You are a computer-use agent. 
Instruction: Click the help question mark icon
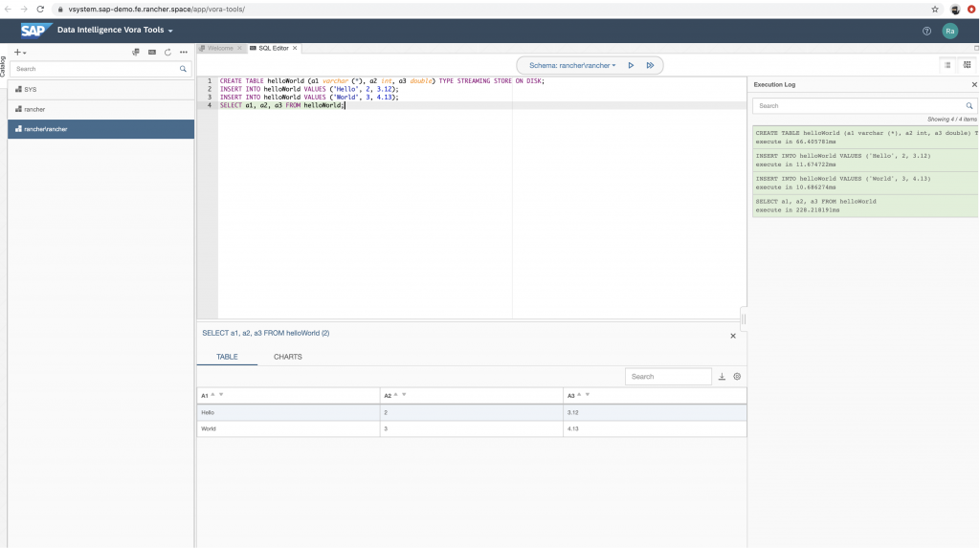(926, 31)
